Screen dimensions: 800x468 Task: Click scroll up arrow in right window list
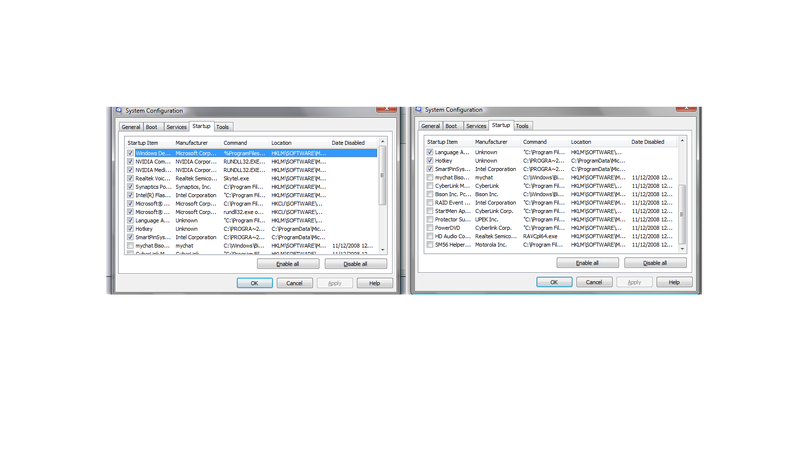coord(682,140)
